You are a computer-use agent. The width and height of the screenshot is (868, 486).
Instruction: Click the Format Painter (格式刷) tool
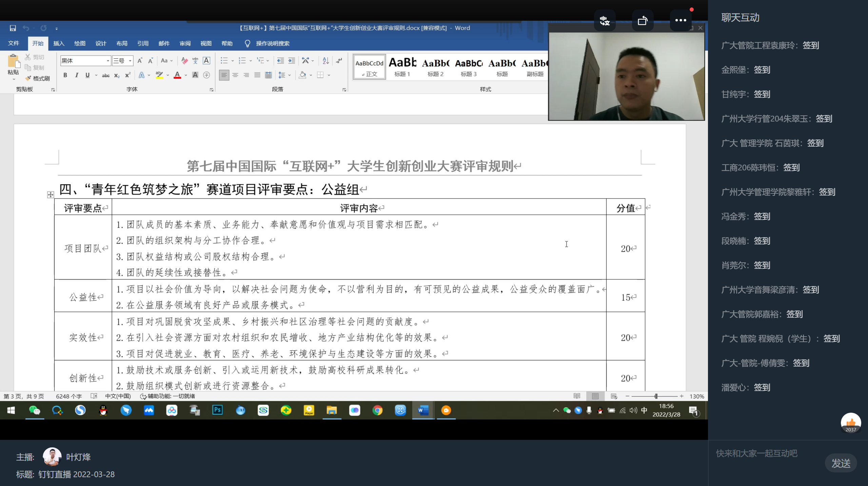coord(37,78)
